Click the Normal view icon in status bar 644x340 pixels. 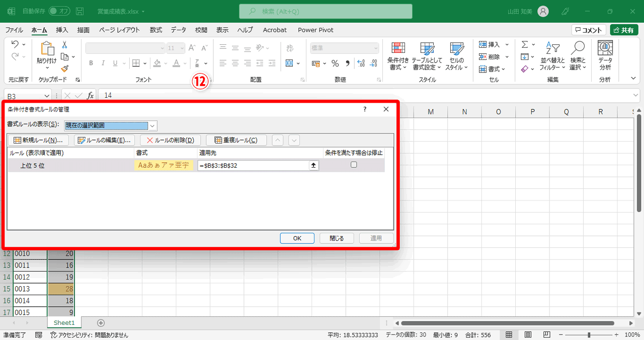(x=509, y=335)
